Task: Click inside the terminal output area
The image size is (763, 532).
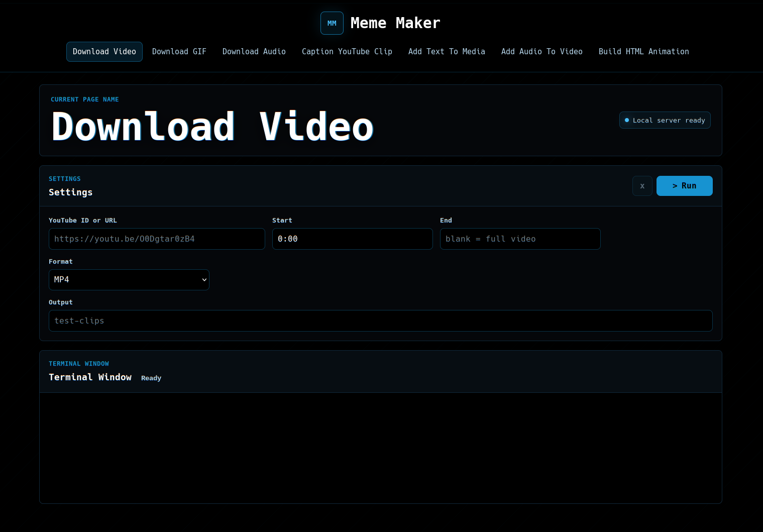Action: click(x=381, y=448)
